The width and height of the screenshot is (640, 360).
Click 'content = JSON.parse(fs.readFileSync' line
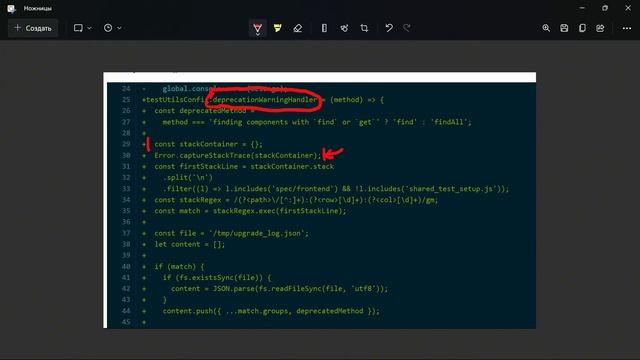coord(280,289)
